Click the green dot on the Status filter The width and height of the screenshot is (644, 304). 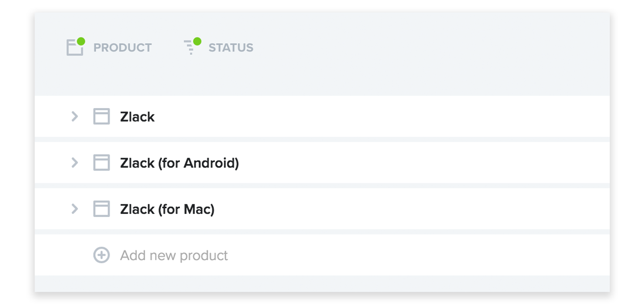click(x=197, y=42)
